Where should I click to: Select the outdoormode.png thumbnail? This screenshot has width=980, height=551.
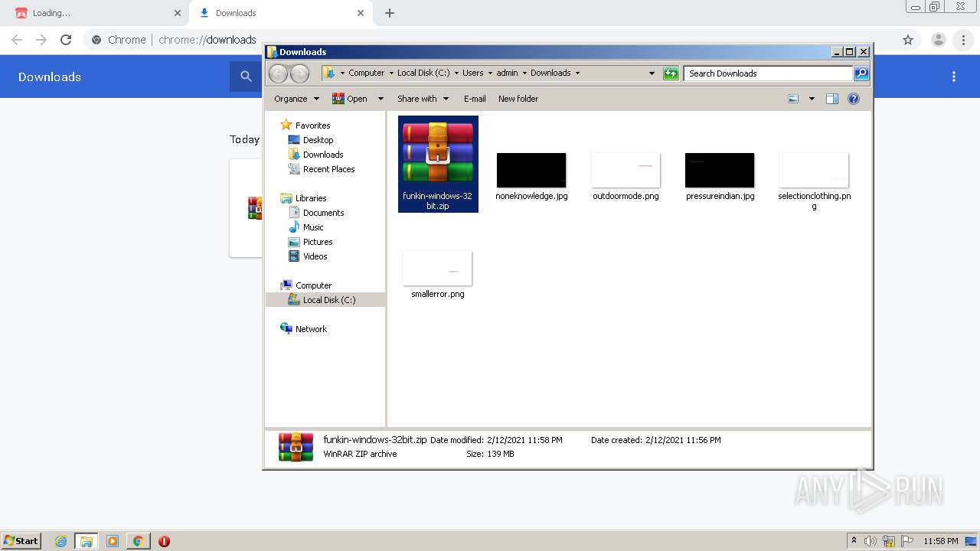pos(626,170)
